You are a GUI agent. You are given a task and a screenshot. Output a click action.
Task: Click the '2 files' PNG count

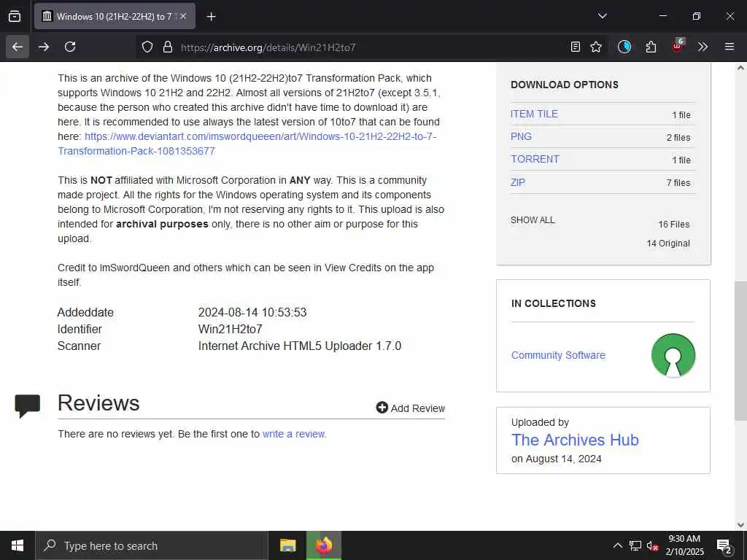click(678, 138)
